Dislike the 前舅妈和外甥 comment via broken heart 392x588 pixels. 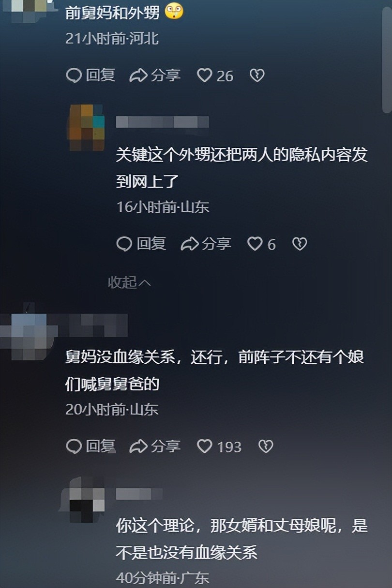(257, 76)
